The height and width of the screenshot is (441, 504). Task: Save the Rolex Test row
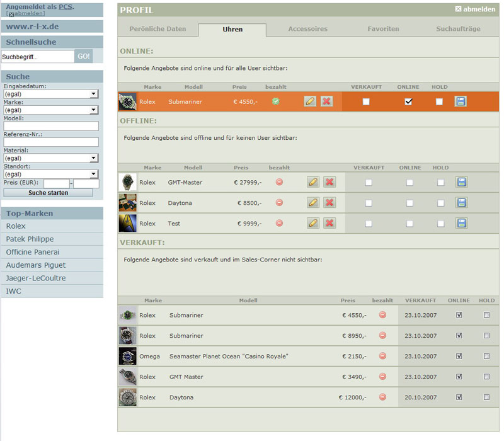pos(462,224)
